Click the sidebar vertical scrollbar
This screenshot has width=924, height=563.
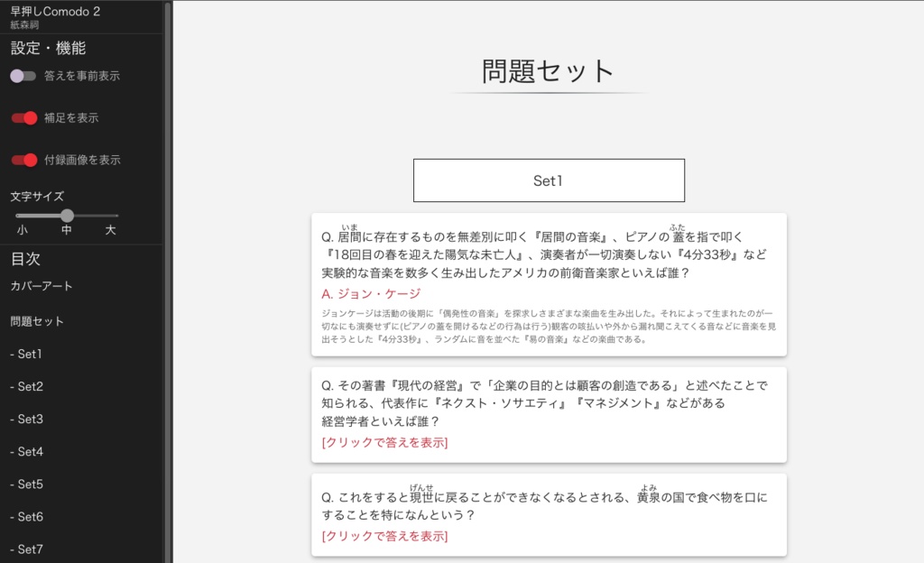pos(167,271)
